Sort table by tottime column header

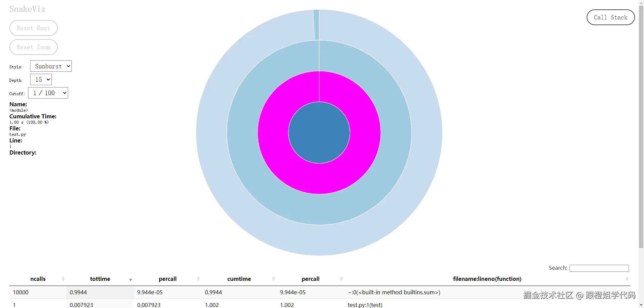pos(100,279)
